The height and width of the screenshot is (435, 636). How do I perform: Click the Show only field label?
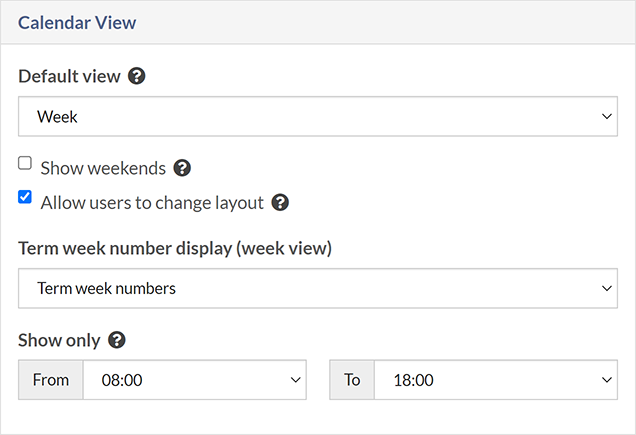pos(59,340)
